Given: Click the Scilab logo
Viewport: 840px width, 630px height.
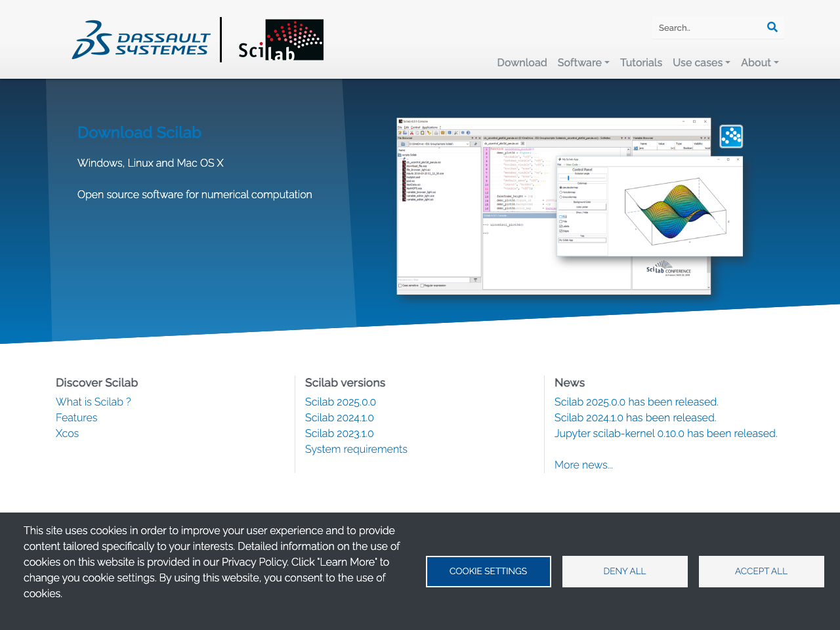Looking at the screenshot, I should tap(281, 39).
